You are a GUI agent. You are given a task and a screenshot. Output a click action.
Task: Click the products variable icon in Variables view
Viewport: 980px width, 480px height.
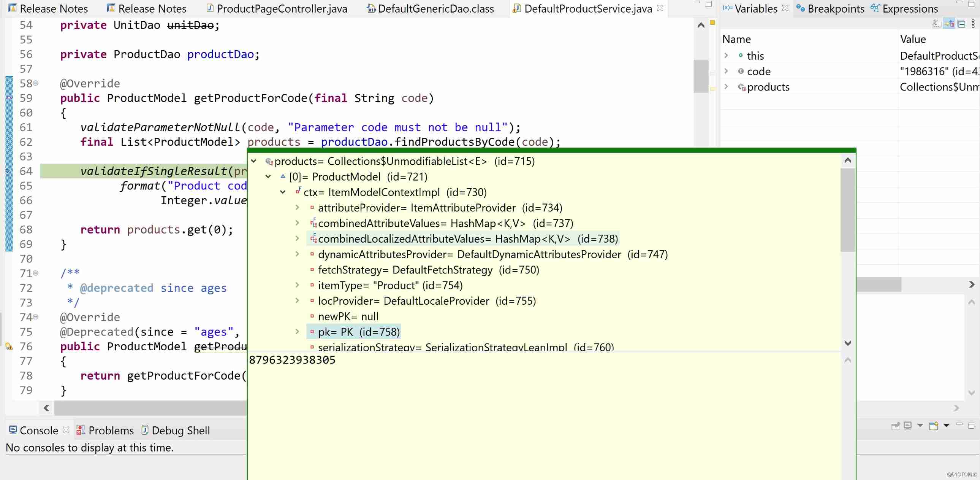741,87
